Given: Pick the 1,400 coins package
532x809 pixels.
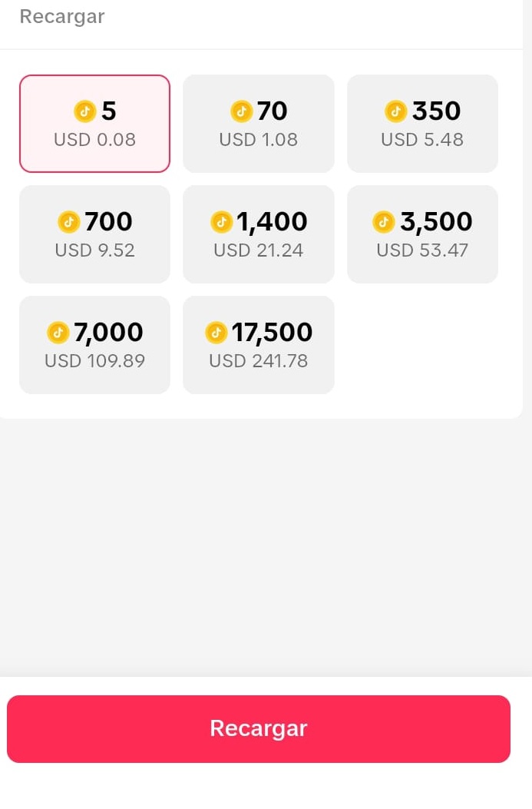Looking at the screenshot, I should [x=259, y=234].
